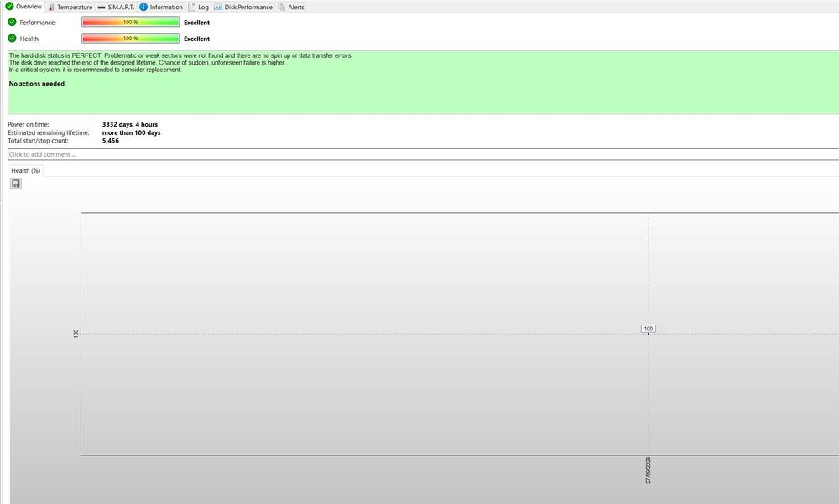The image size is (839, 504).
Task: Click the blue info icon on the Information tab
Action: pos(143,7)
